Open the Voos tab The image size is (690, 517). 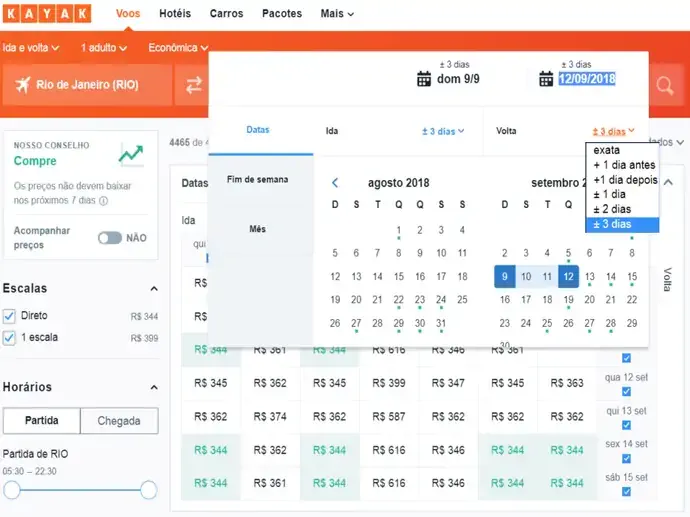[x=128, y=14]
